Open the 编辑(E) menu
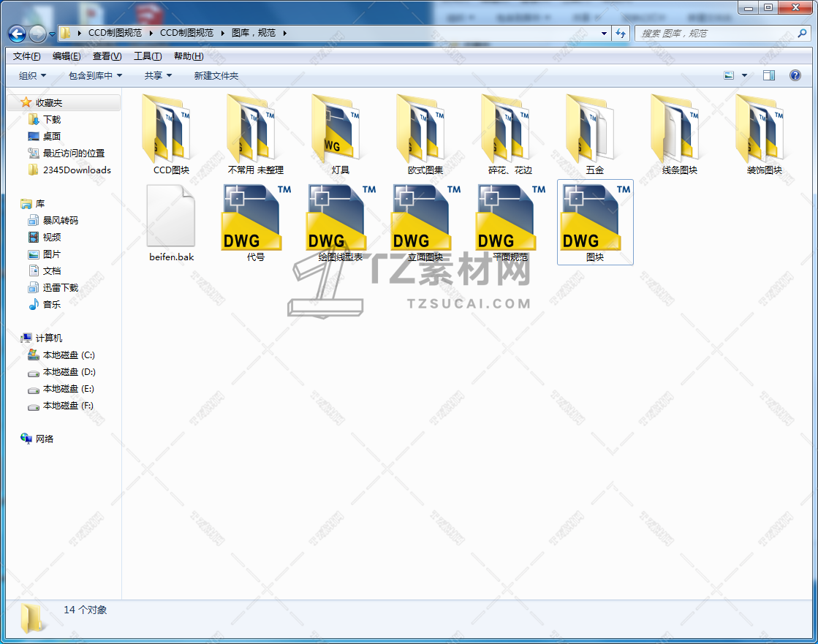This screenshot has height=644, width=818. point(67,56)
